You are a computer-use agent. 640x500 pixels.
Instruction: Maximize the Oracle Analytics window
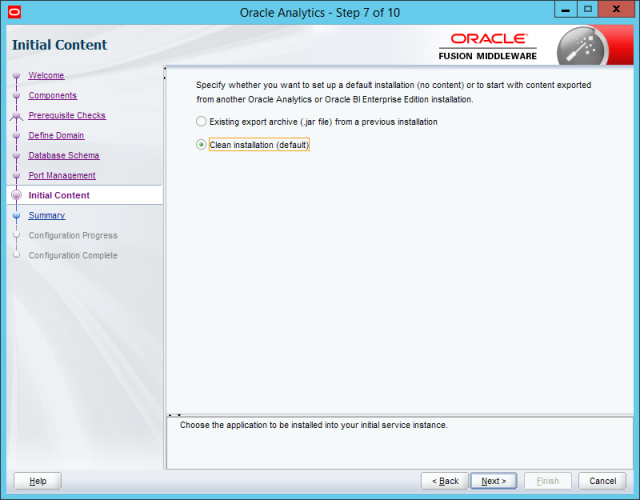tap(588, 10)
